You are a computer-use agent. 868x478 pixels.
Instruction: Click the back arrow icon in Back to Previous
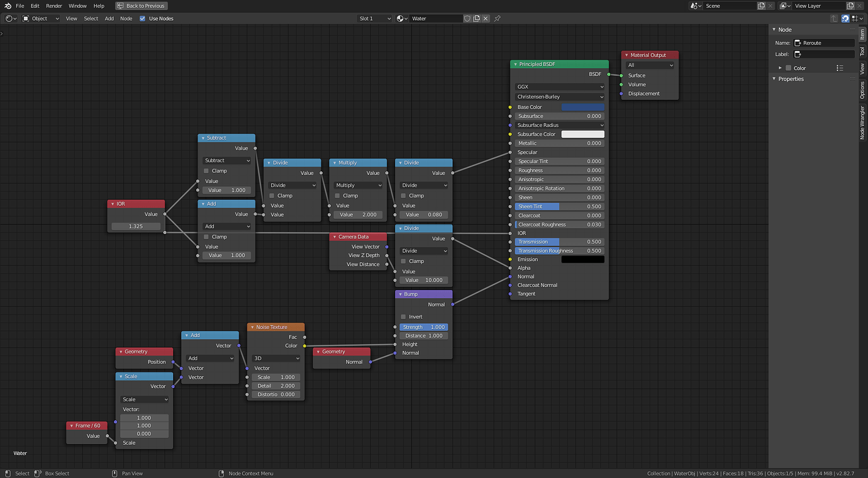pyautogui.click(x=121, y=6)
